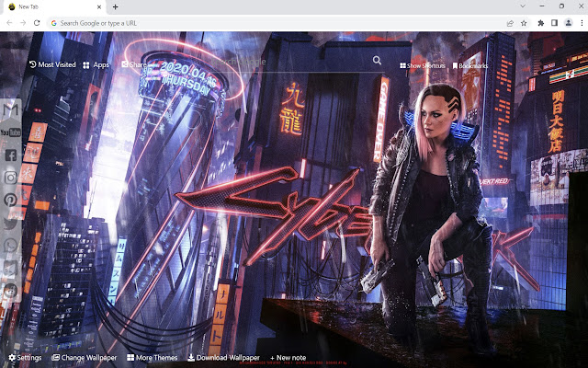Open the YouTube sidebar shortcut
The width and height of the screenshot is (588, 368).
pyautogui.click(x=10, y=132)
